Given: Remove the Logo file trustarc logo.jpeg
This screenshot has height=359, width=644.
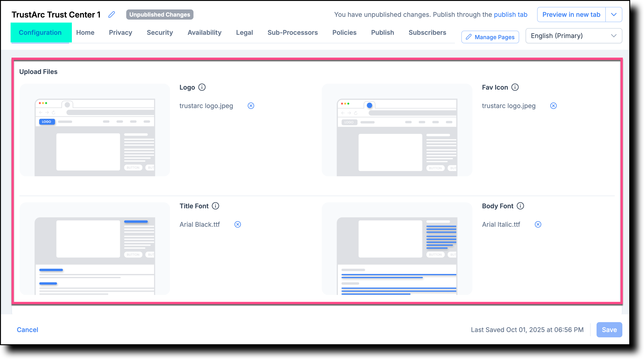Looking at the screenshot, I should click(251, 106).
